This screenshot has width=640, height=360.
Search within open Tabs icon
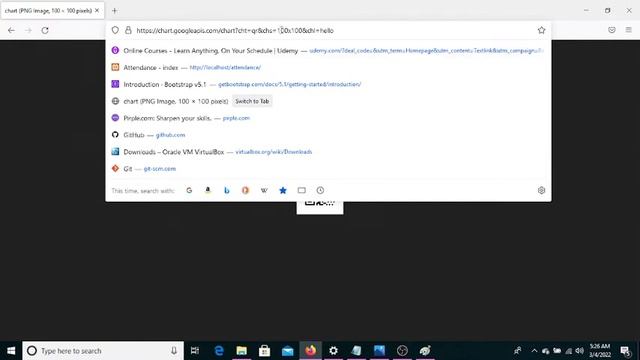(302, 190)
